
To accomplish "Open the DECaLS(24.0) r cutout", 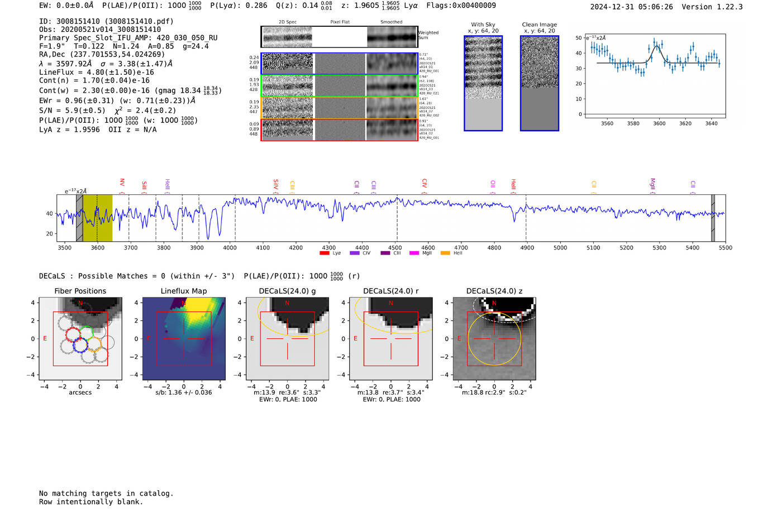I will [x=391, y=339].
